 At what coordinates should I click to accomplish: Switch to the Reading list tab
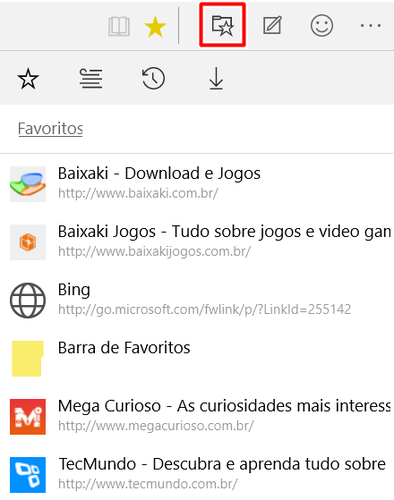(x=91, y=79)
